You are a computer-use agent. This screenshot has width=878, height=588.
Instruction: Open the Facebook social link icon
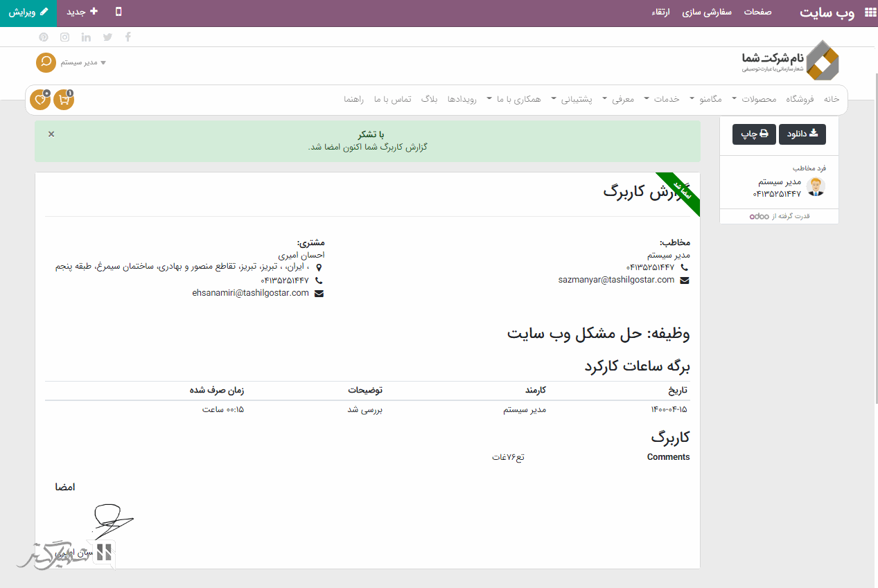tap(128, 37)
